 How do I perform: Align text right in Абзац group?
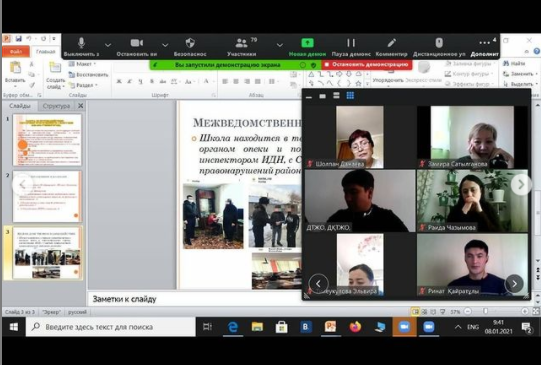click(x=247, y=81)
